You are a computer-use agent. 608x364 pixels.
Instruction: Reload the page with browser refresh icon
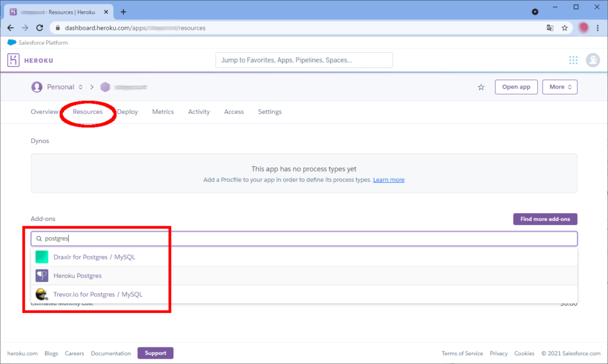tap(40, 28)
